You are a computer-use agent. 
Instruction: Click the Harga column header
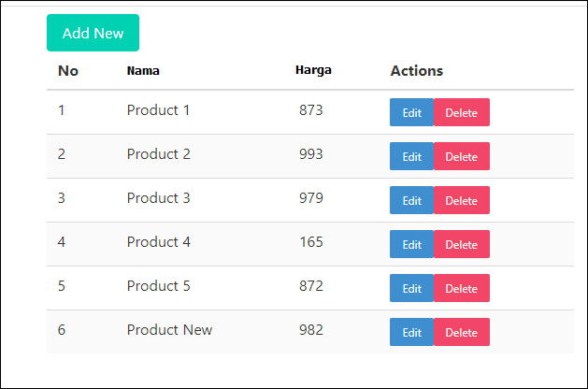tap(313, 70)
